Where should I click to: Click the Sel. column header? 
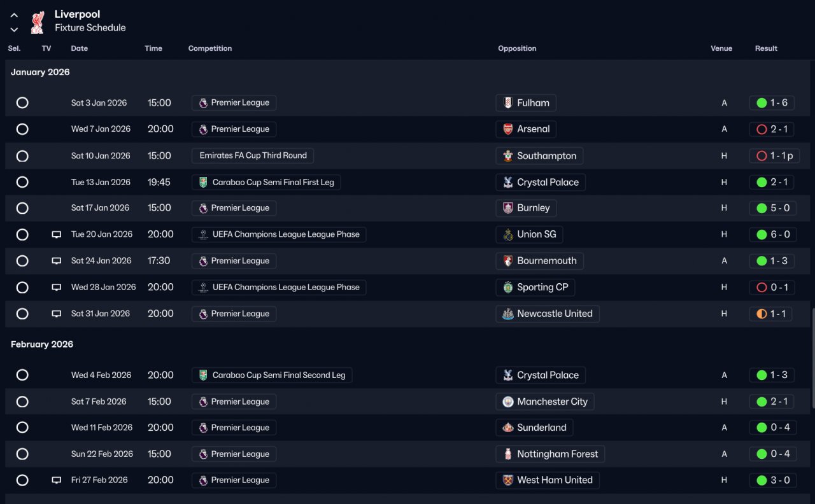click(x=14, y=48)
